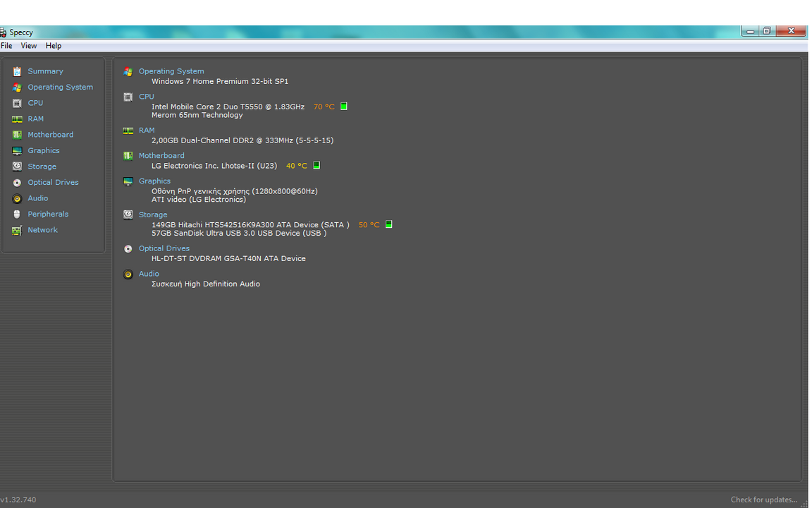Click the 50 °C storage temperature reading
This screenshot has width=812, height=508.
(369, 225)
